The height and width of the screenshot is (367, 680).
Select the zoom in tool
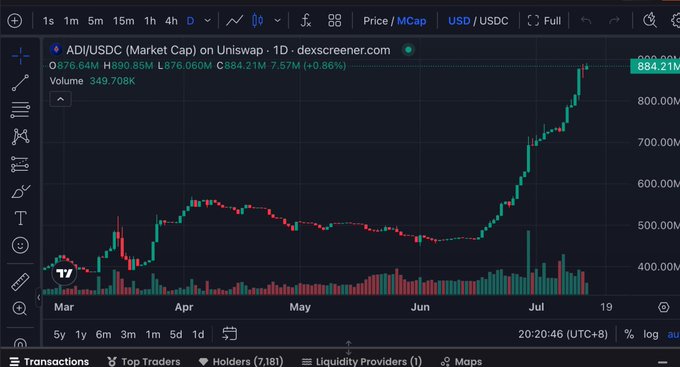[20, 308]
